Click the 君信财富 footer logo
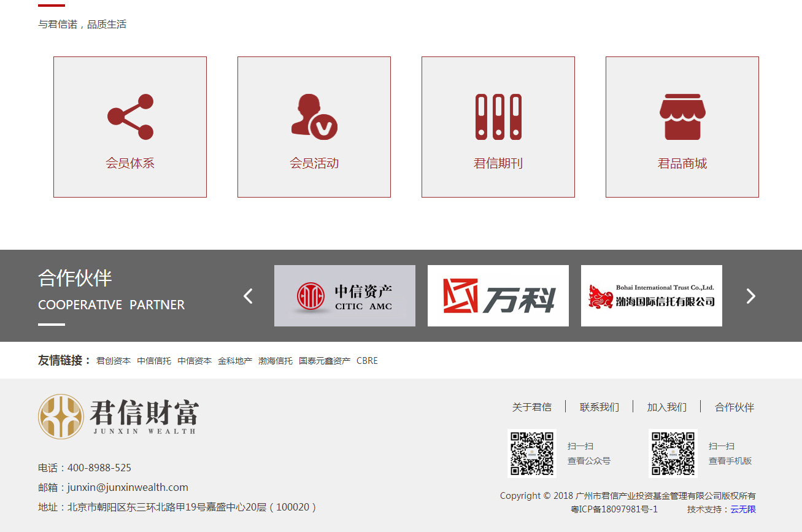 118,416
